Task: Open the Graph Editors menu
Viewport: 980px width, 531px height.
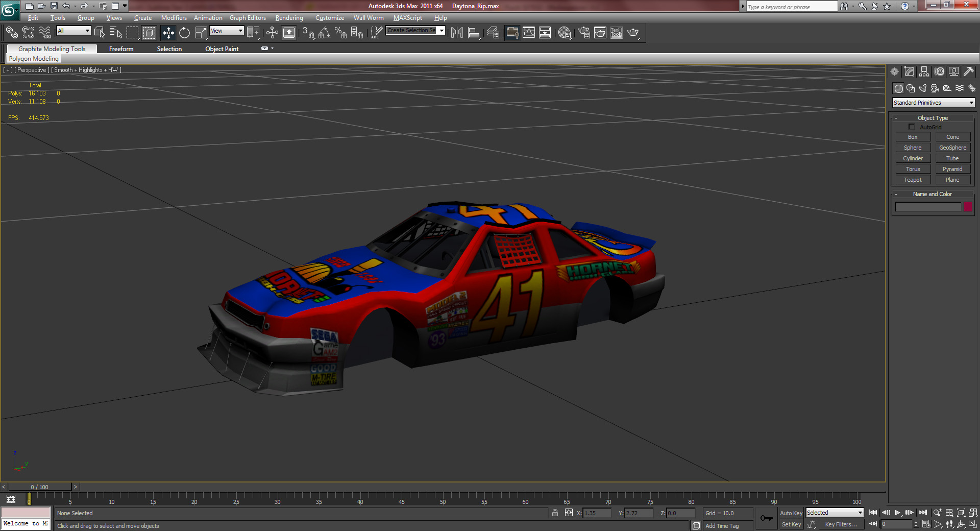Action: [248, 18]
